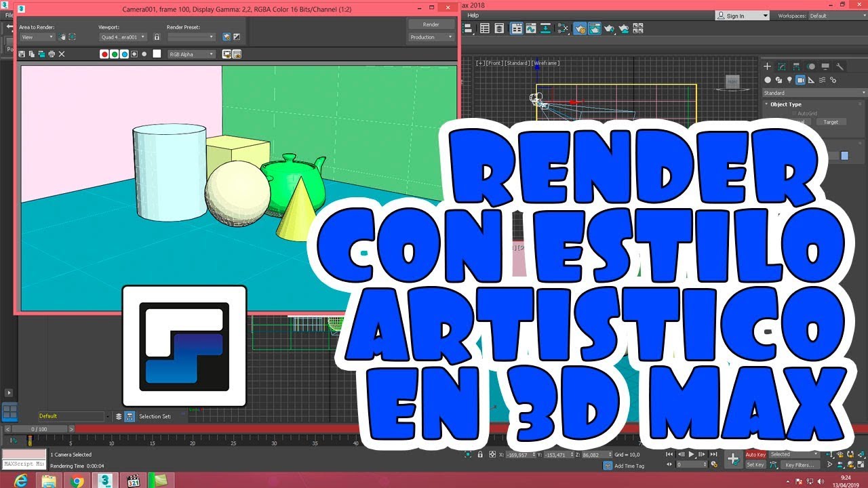Clone the rendered frame window
This screenshot has height=488, width=868.
tap(41, 54)
